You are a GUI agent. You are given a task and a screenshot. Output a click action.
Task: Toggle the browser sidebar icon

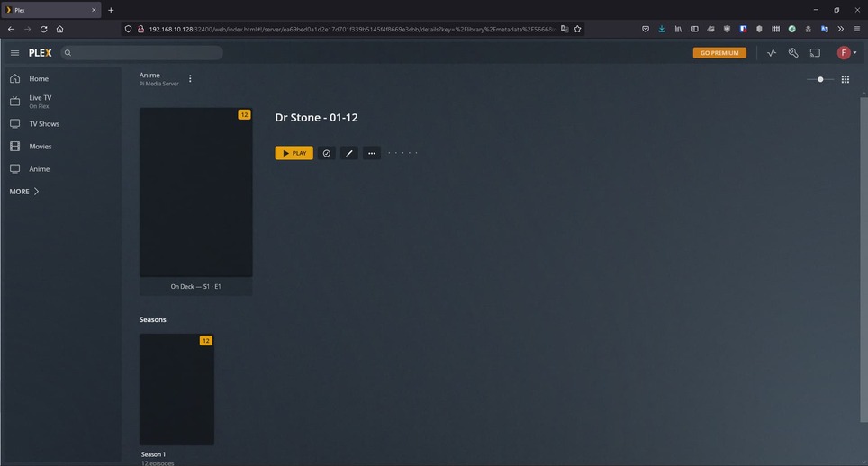click(694, 30)
